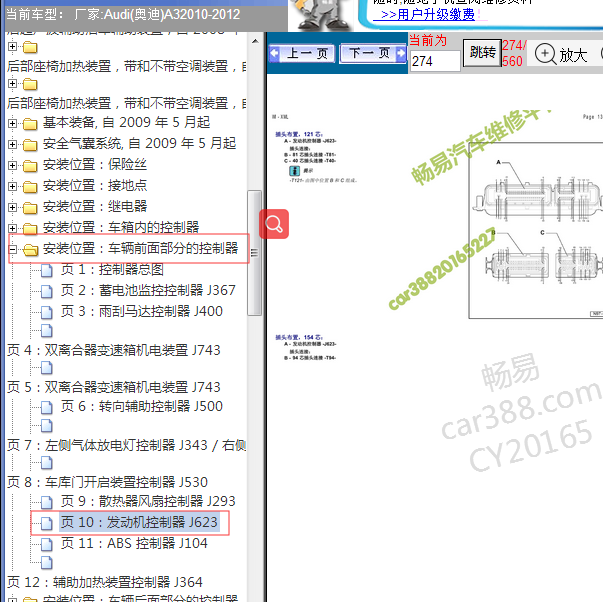603x602 pixels.
Task: Click the page icon for 页 1：控制器总图
Action: (x=47, y=270)
